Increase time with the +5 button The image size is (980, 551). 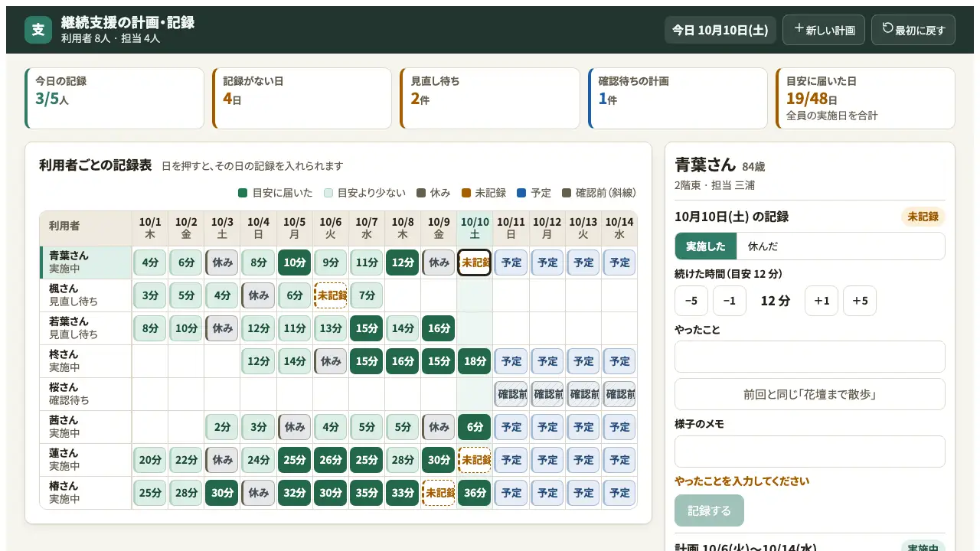(860, 301)
